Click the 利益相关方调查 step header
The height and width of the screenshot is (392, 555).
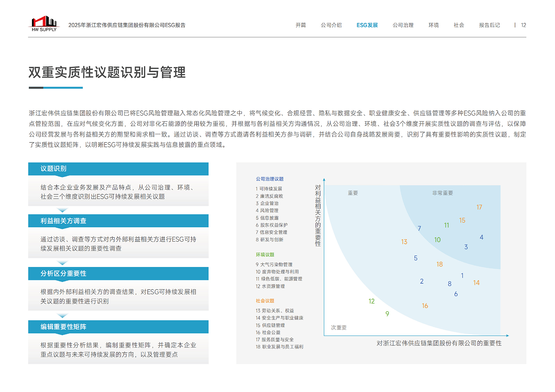click(118, 221)
